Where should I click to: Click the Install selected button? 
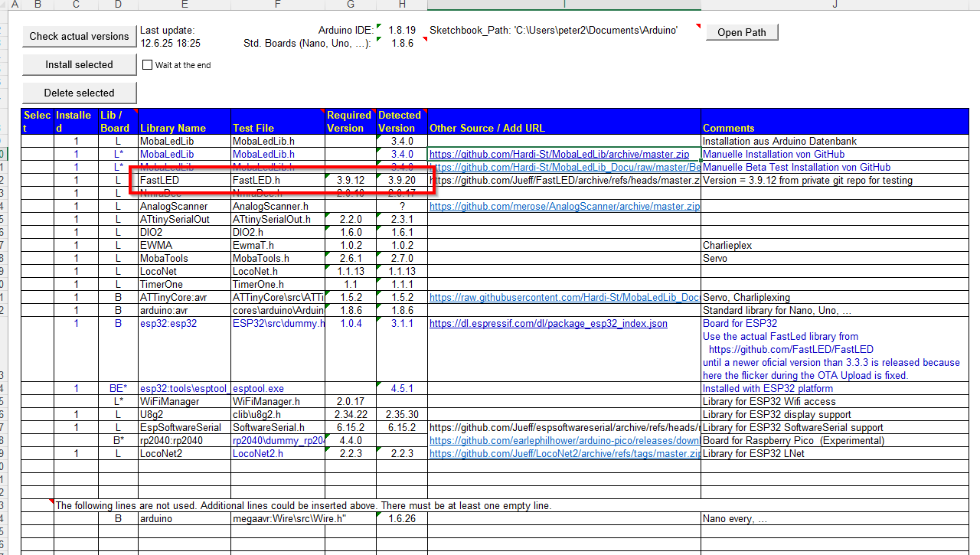point(80,64)
